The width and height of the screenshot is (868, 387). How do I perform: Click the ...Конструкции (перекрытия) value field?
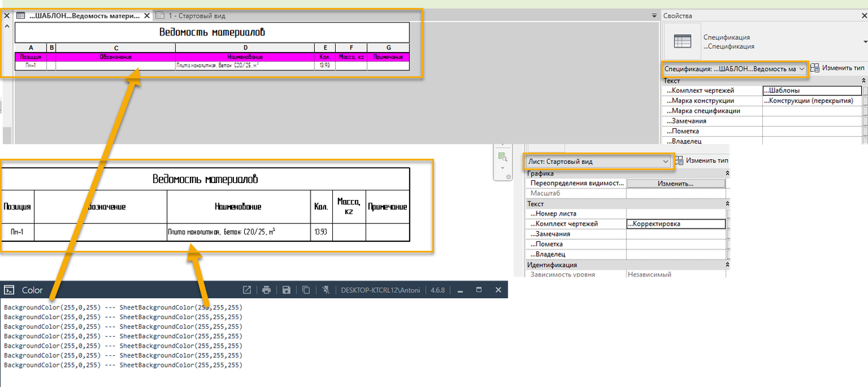tap(812, 101)
